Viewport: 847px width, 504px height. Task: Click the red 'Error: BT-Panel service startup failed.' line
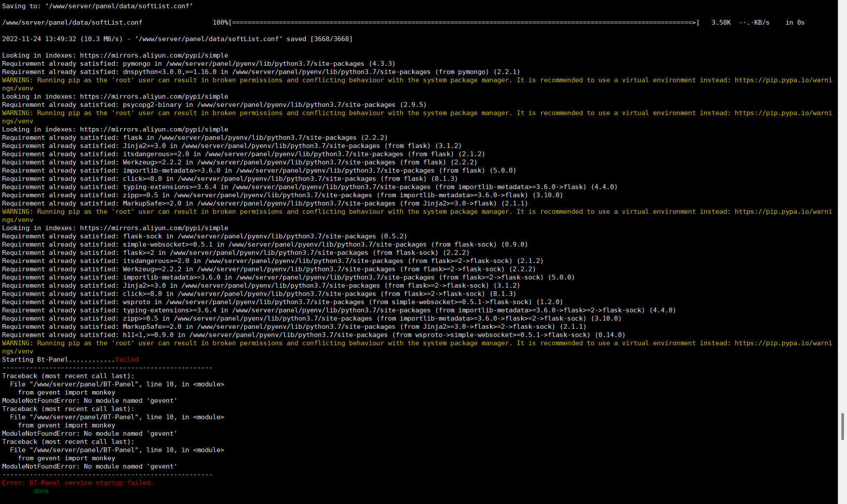(x=78, y=483)
